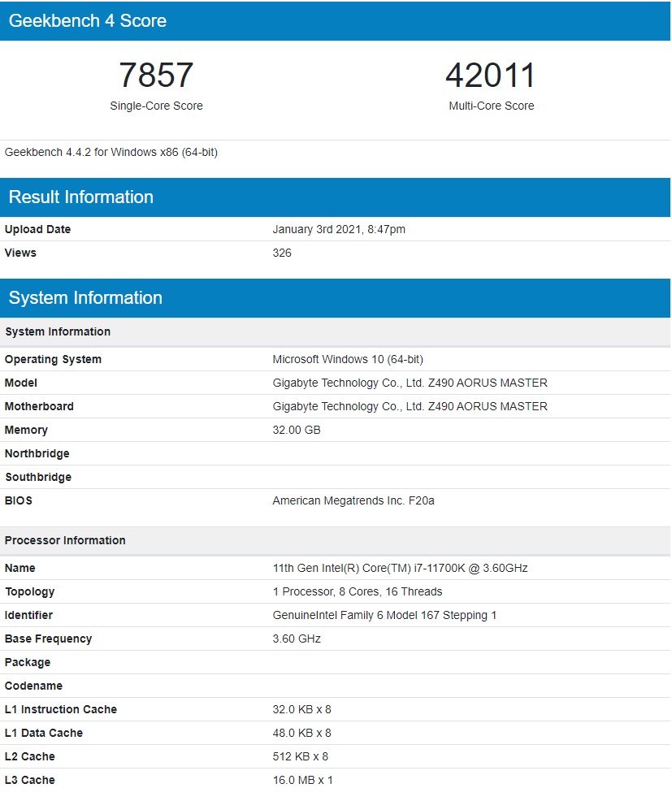Select the 48.0 KB x 8 cache value
The height and width of the screenshot is (801, 672).
click(302, 733)
